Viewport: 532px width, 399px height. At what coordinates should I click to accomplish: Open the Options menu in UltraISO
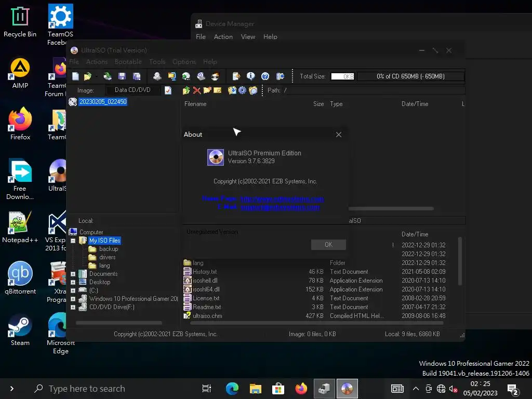[184, 62]
